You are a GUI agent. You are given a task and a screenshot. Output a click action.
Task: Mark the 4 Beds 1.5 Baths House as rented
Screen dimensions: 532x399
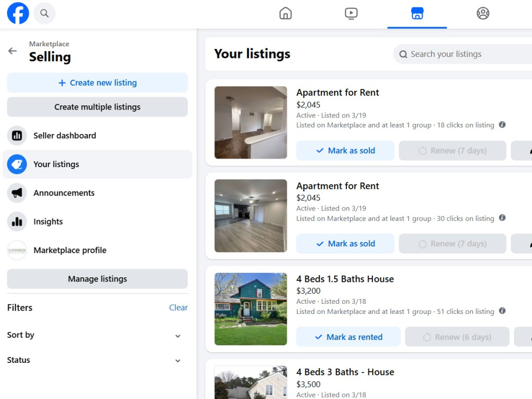click(348, 337)
